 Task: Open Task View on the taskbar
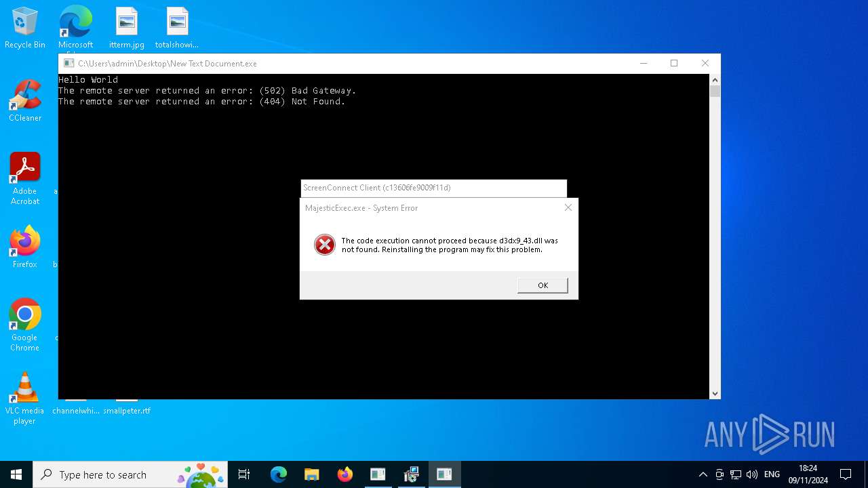coord(244,474)
